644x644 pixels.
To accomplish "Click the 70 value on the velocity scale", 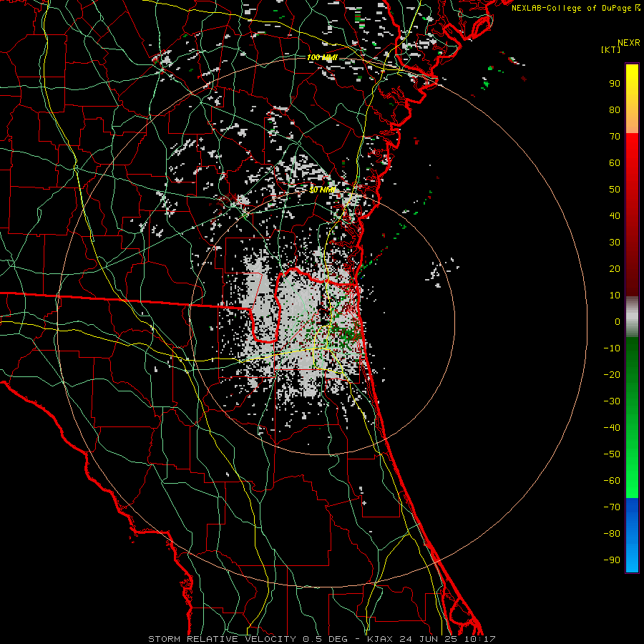I will 615,137.
